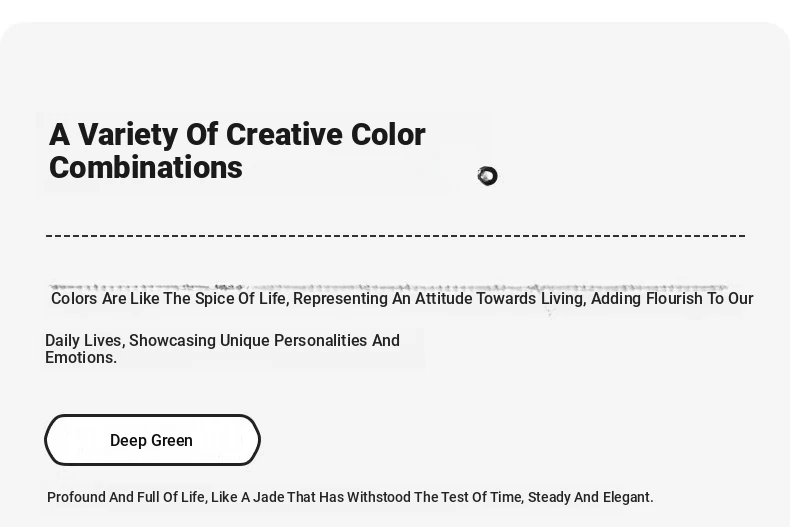Click the word "Variety" in the title
The width and height of the screenshot is (790, 527).
pyautogui.click(x=127, y=135)
